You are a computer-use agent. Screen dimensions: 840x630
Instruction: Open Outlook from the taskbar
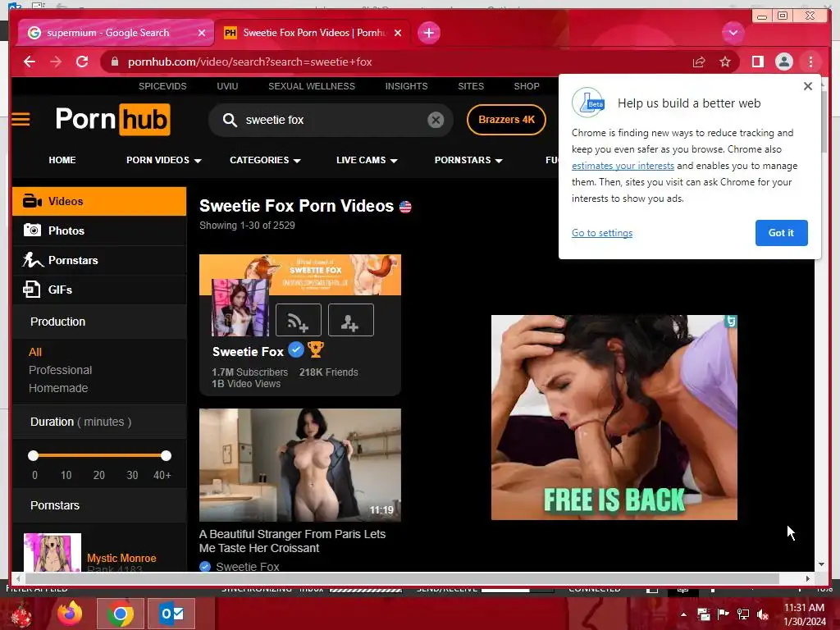171,614
